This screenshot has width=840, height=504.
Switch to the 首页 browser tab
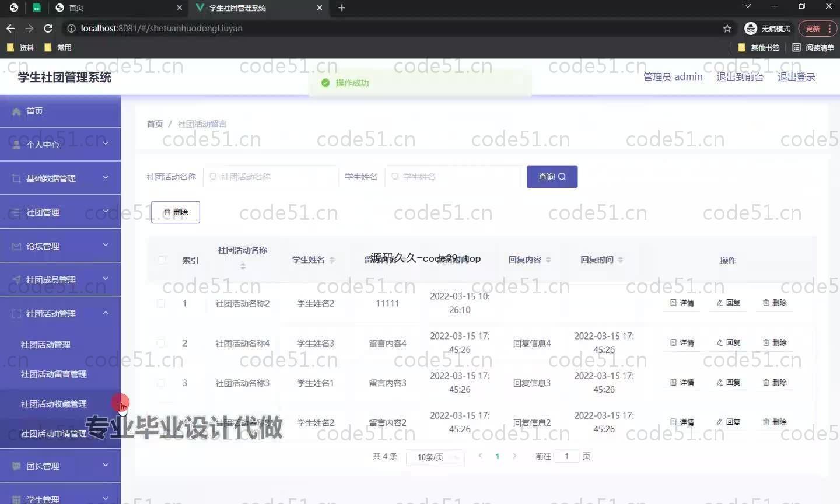pyautogui.click(x=119, y=8)
